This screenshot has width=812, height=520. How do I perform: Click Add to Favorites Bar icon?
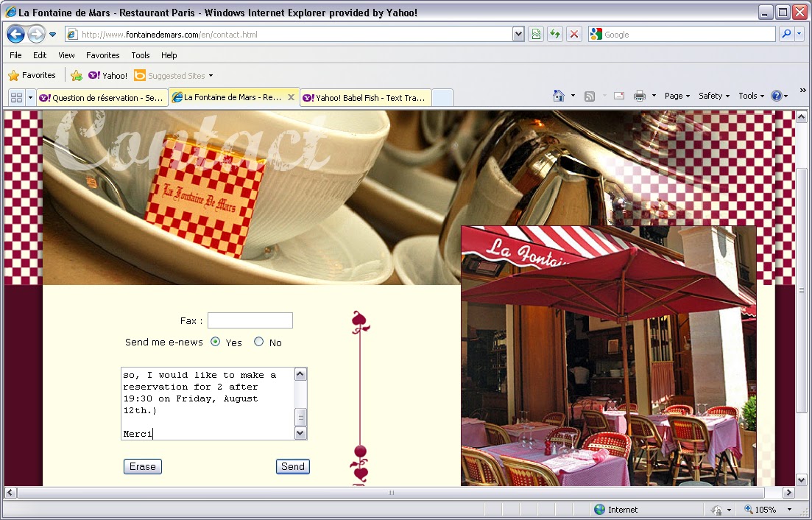[76, 76]
